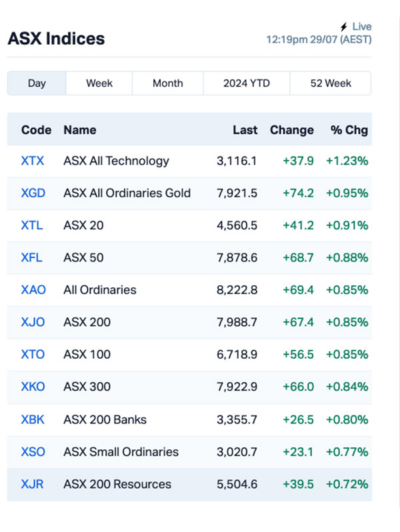Click the 4,560.5 last value

pyautogui.click(x=237, y=225)
